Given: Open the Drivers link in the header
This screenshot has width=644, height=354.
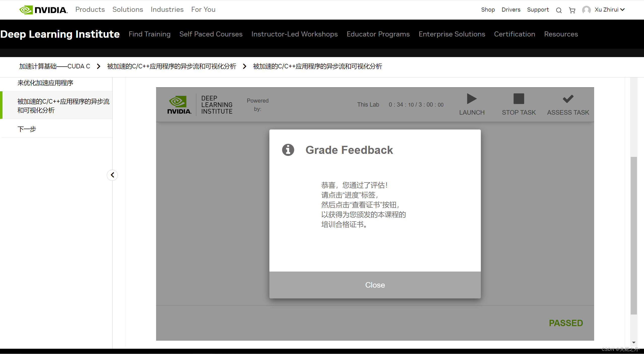Looking at the screenshot, I should point(511,10).
